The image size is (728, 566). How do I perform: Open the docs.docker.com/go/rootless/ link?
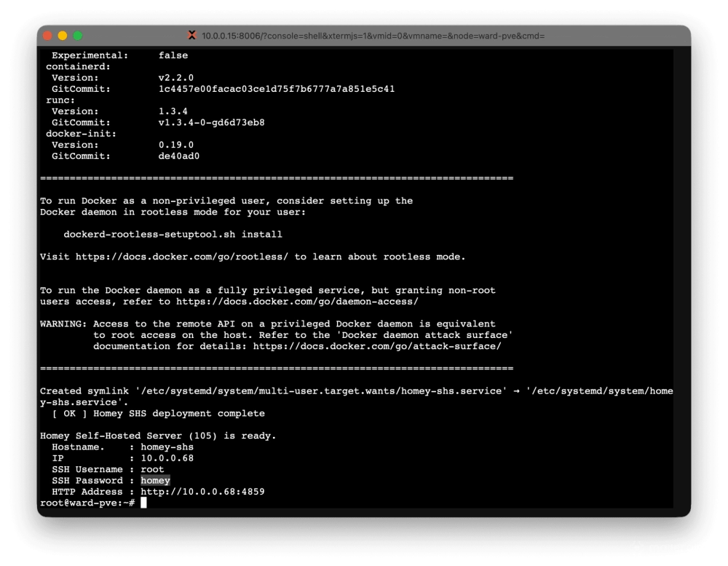[x=182, y=256]
